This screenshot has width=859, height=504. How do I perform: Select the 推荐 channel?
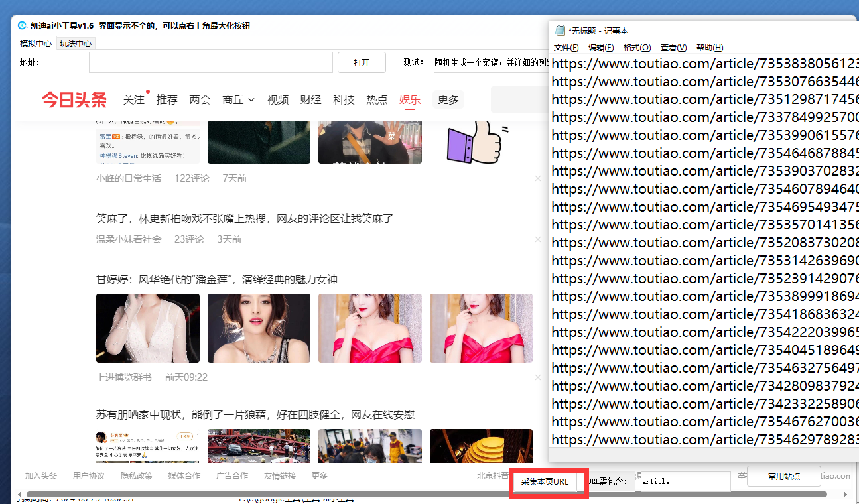point(167,100)
